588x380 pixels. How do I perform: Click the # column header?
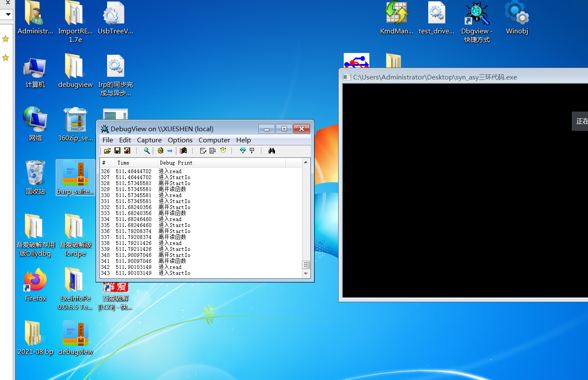(107, 163)
